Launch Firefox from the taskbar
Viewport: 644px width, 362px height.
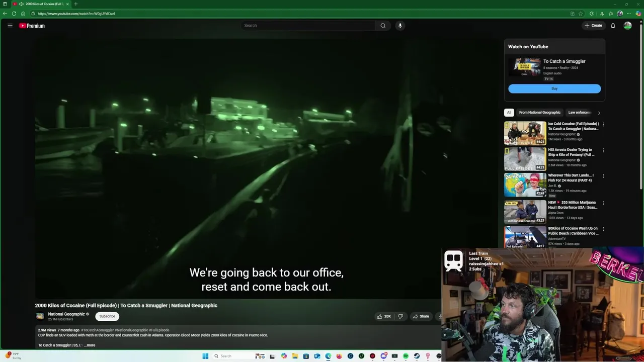pyautogui.click(x=339, y=356)
